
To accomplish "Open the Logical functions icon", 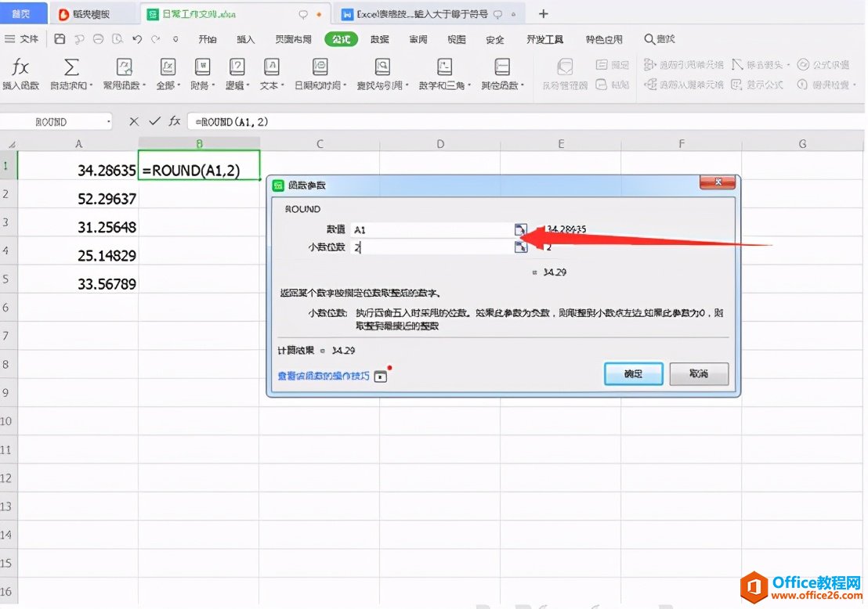I will 237,67.
